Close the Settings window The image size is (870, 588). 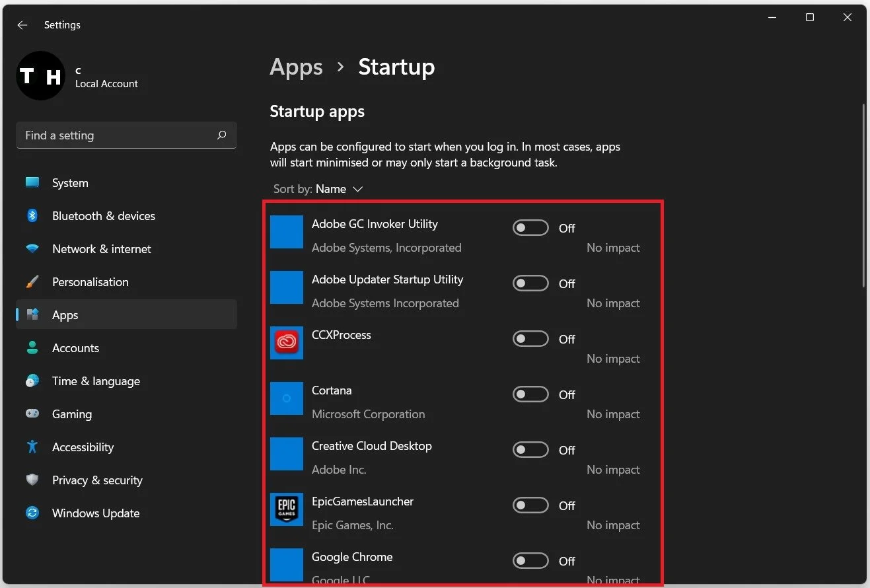coord(848,18)
